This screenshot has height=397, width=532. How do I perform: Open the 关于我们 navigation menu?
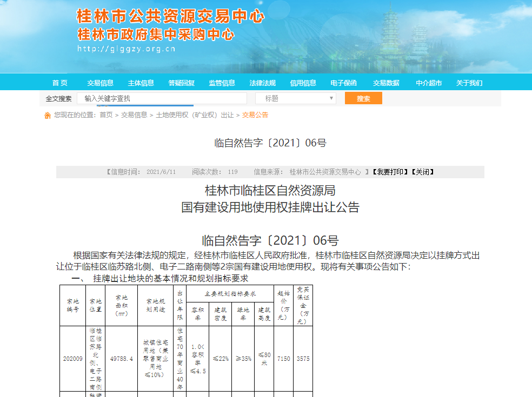[469, 82]
